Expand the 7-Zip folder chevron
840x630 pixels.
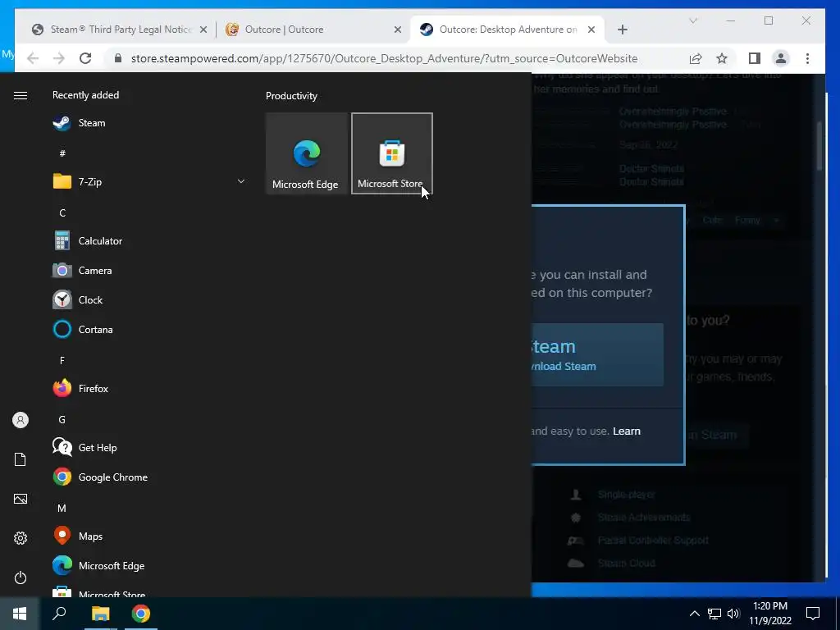point(241,181)
